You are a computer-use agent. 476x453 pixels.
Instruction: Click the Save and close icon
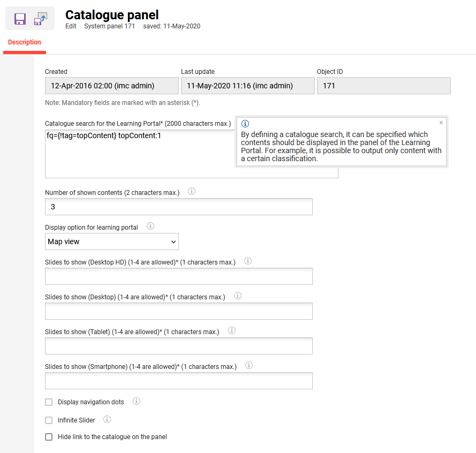[x=41, y=19]
